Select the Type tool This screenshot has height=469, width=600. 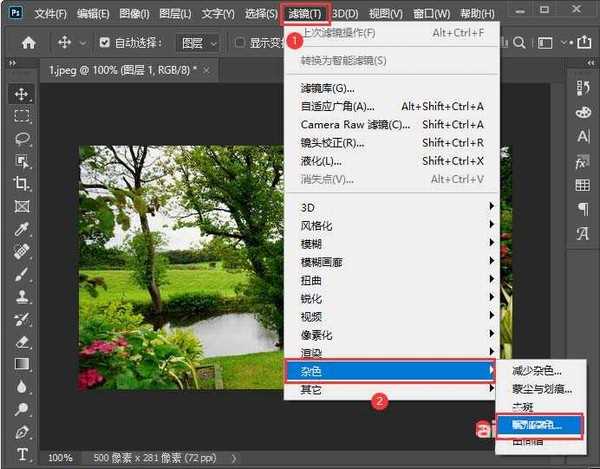coord(22,454)
